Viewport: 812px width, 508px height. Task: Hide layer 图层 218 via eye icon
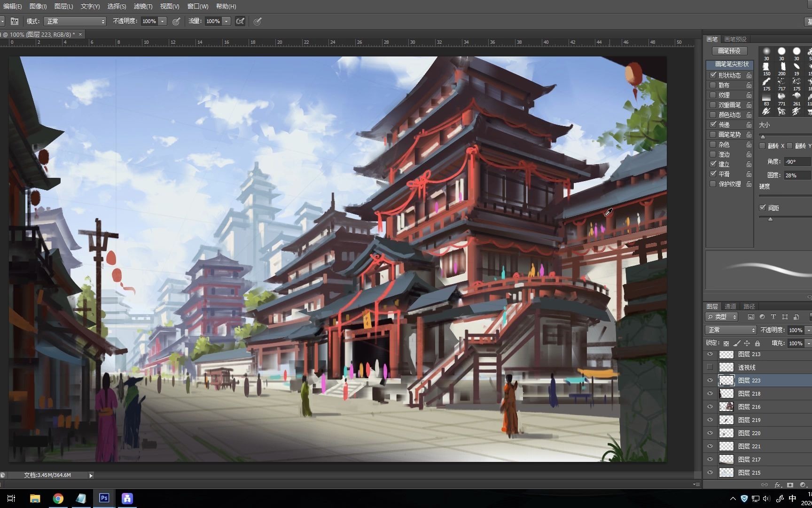(710, 394)
